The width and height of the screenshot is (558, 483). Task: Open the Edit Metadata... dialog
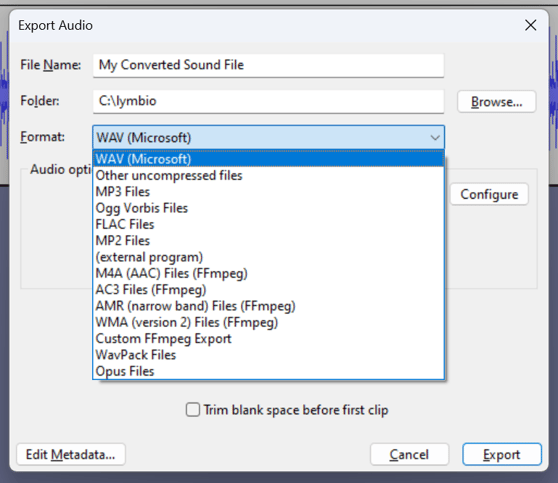click(x=71, y=455)
